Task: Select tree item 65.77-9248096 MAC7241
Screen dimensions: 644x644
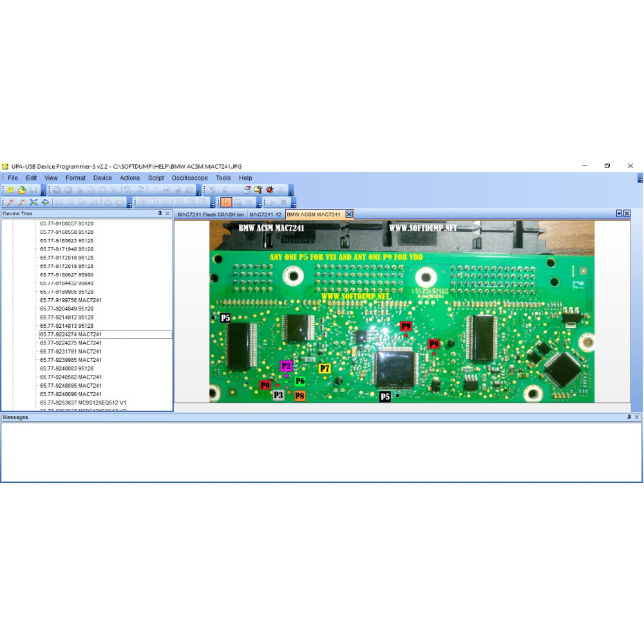Action: pyautogui.click(x=71, y=394)
